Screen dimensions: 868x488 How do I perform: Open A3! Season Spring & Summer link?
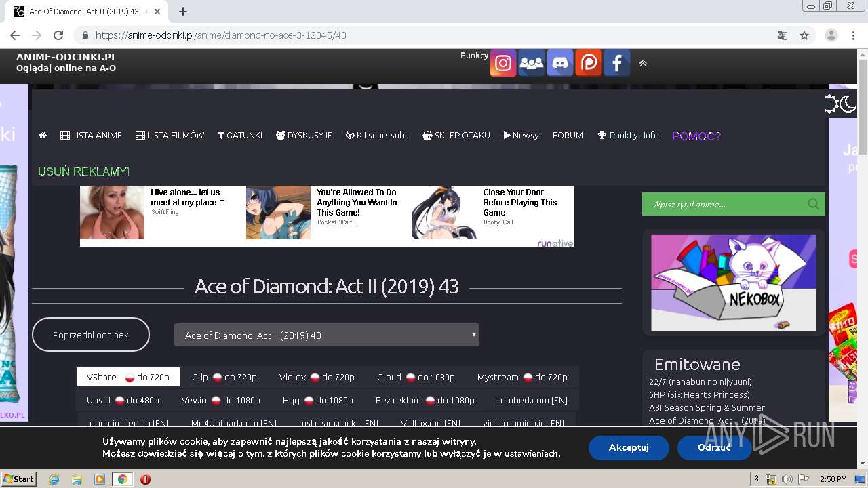pyautogui.click(x=707, y=407)
